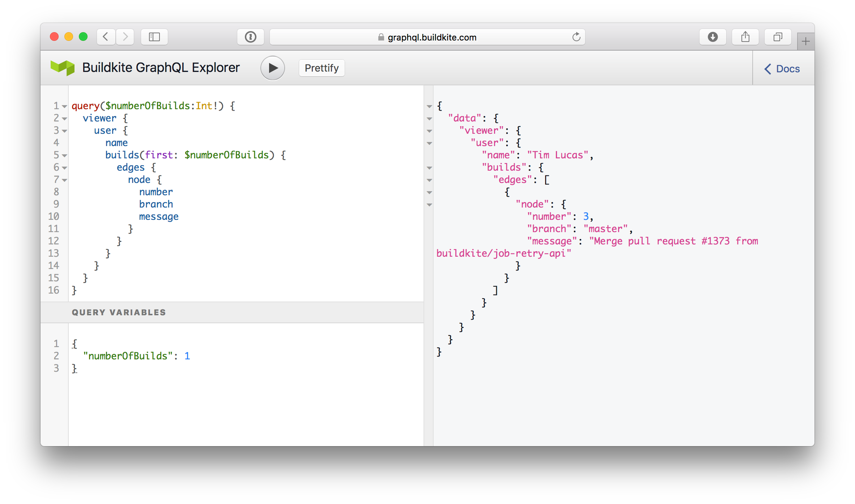Screen dimensions: 855x504
Task: Click the buildkite/job-retry-api text in results
Action: pos(501,253)
